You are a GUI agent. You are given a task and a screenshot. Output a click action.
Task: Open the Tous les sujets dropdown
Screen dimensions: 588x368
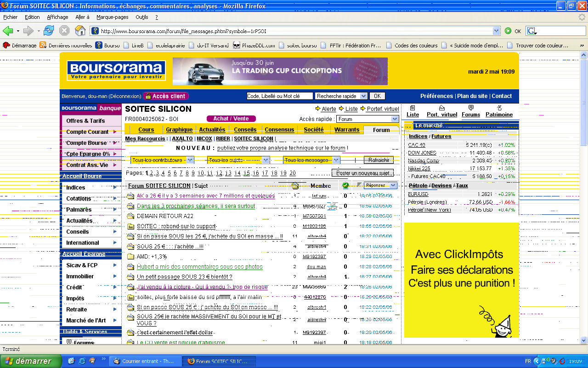click(x=238, y=160)
